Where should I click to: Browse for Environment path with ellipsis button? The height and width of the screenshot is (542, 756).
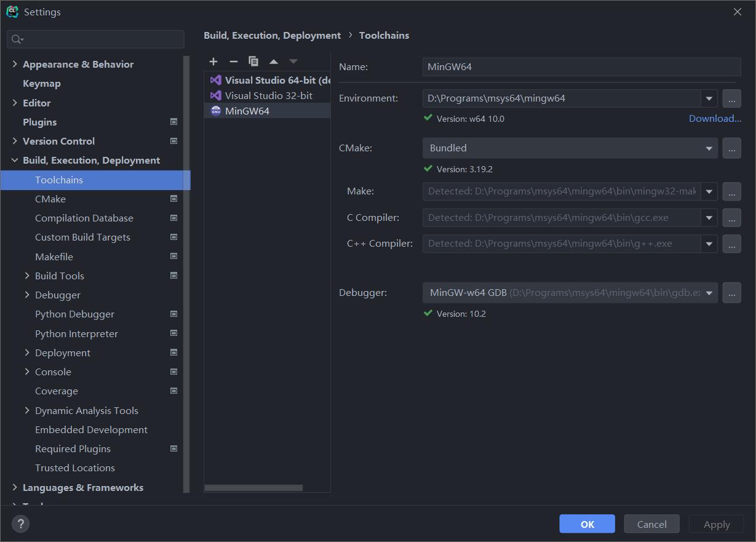[x=731, y=98]
